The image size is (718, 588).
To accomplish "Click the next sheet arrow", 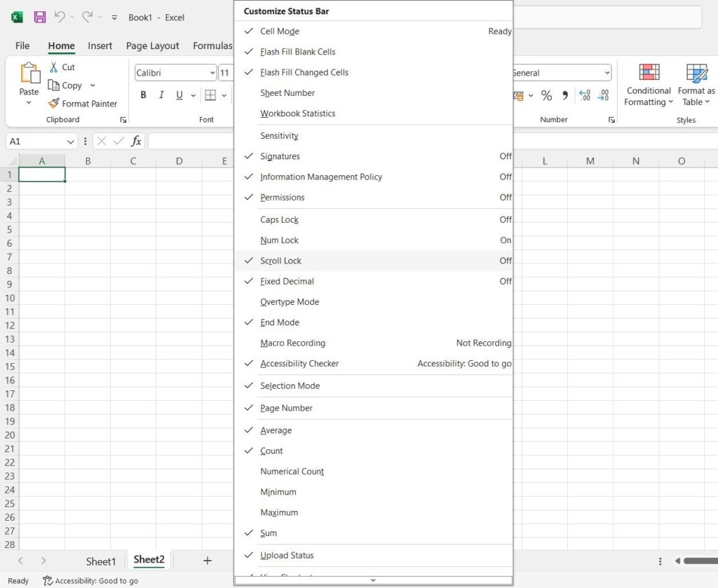I will [43, 561].
